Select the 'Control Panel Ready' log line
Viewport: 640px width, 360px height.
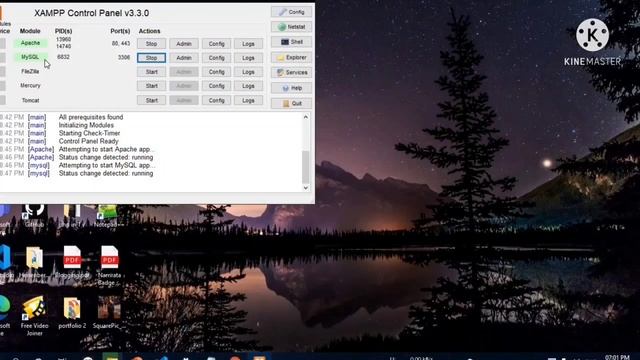pos(89,141)
